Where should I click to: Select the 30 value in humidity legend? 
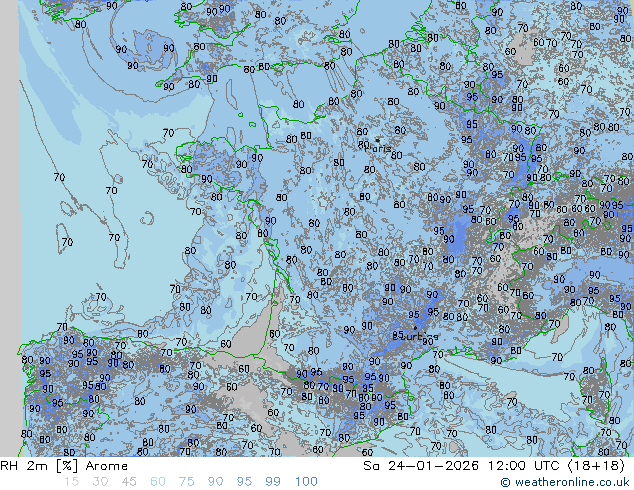coord(98,481)
